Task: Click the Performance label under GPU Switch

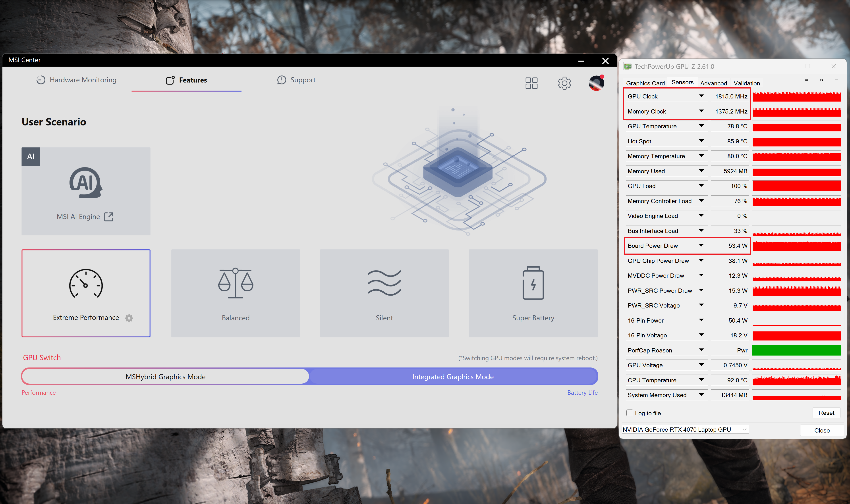Action: coord(39,392)
